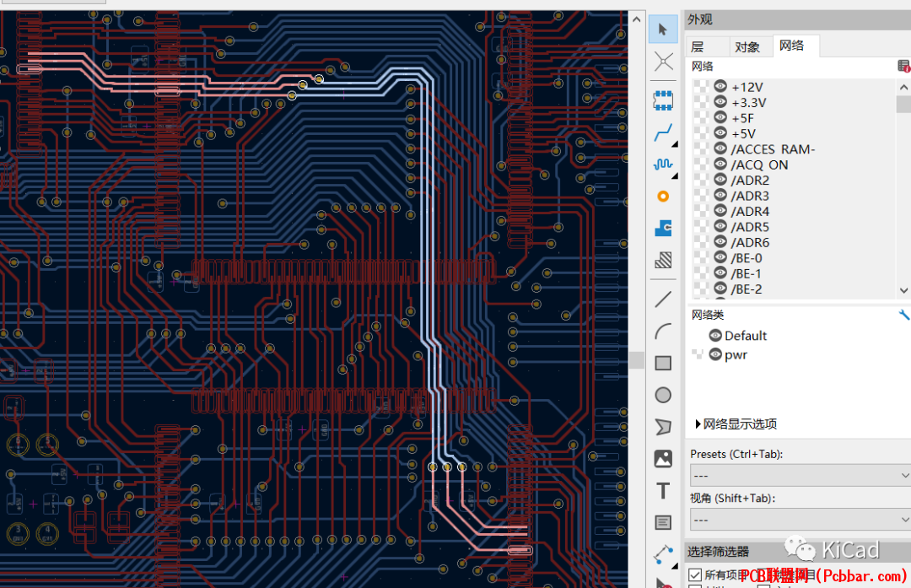Select the add image tool
Screen dimensions: 911x588
coord(663,459)
